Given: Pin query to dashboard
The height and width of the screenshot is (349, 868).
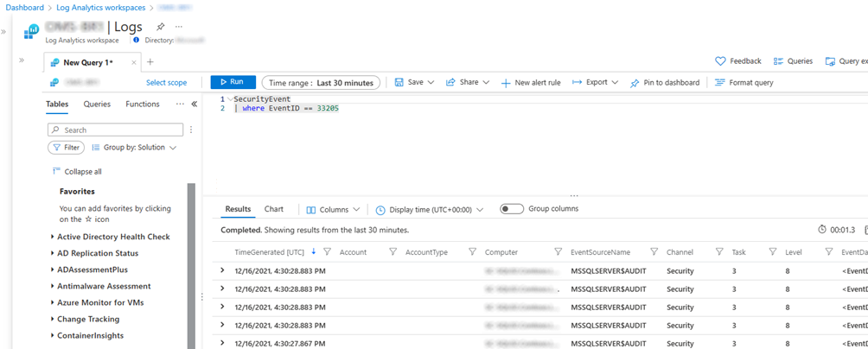Looking at the screenshot, I should [665, 82].
